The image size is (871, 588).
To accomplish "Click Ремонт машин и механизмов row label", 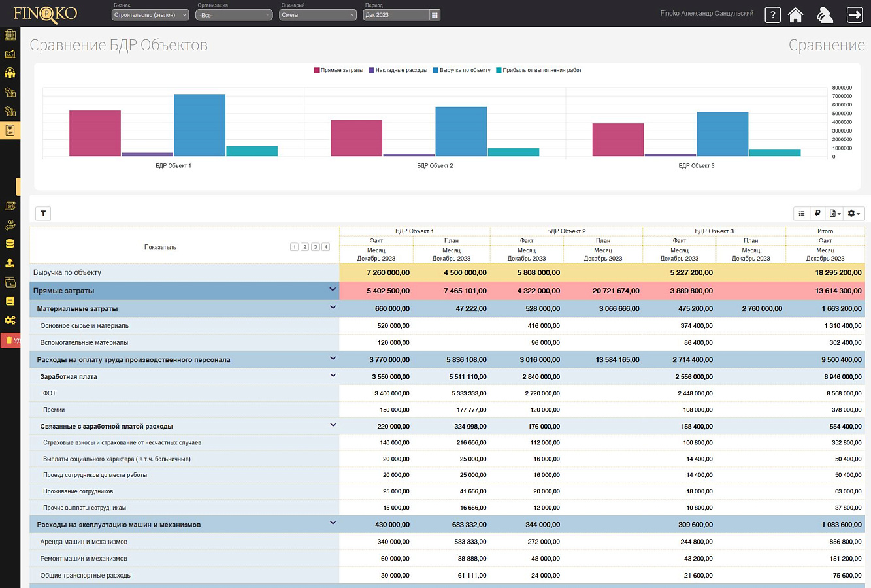I will [x=84, y=559].
